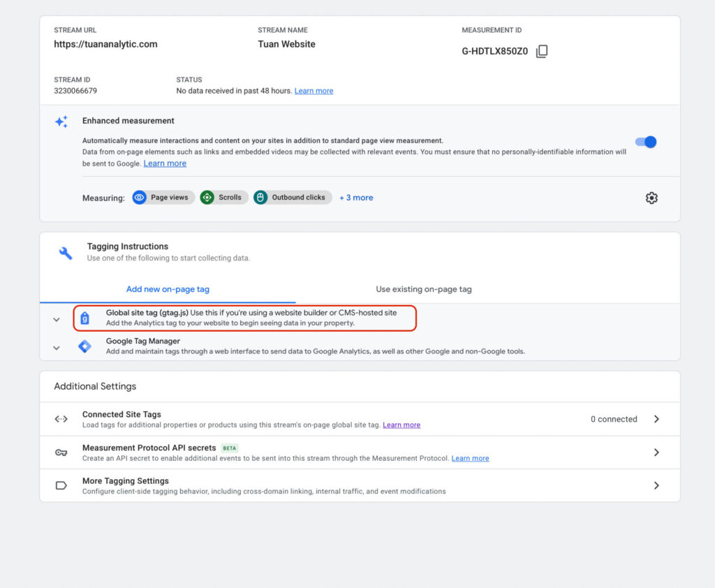This screenshot has width=715, height=588.
Task: Click the More Tagging Settings tag icon
Action: (61, 485)
